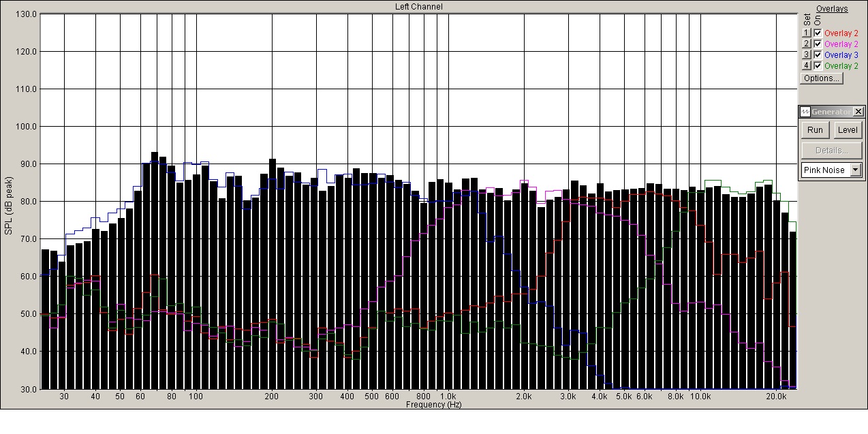Click the 130.0 SPL axis value
The height and width of the screenshot is (434, 868).
point(26,14)
